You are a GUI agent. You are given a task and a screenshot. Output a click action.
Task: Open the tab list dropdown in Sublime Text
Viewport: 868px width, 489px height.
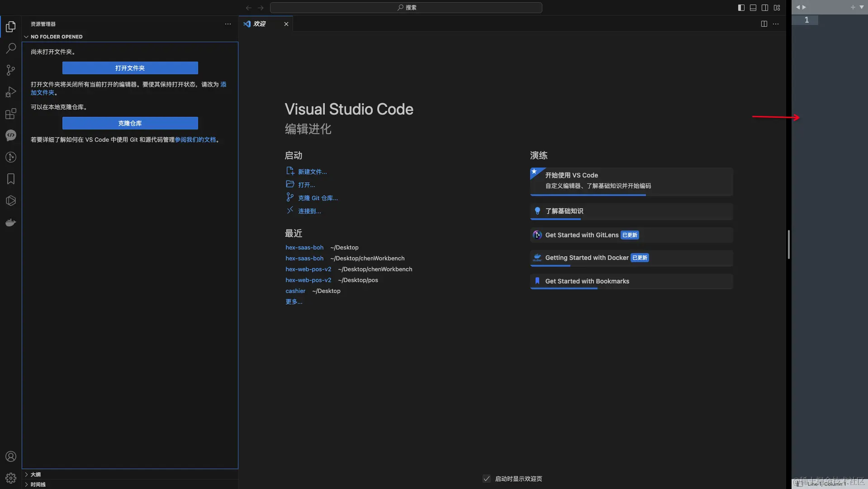861,7
